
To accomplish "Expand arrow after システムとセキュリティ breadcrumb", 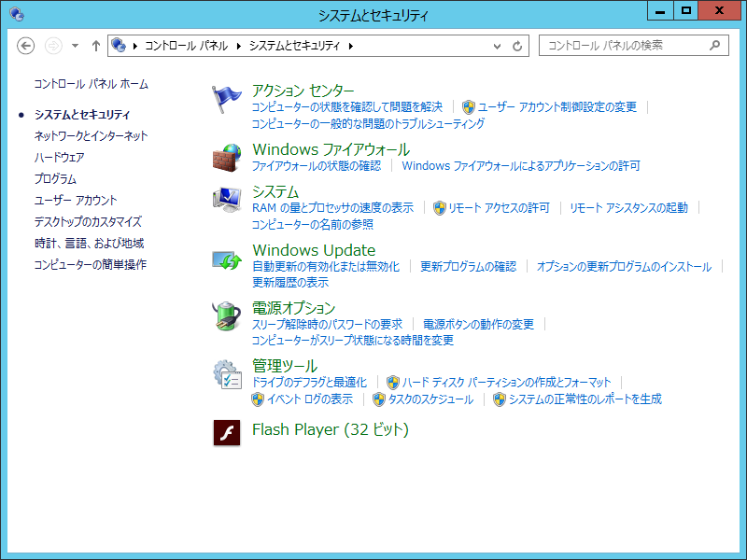I will point(351,46).
